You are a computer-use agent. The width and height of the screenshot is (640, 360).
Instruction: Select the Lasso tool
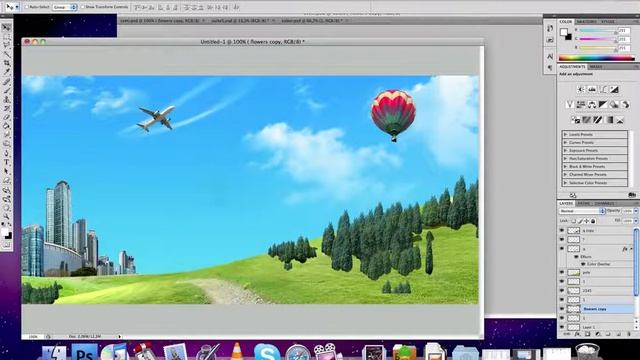pos(7,45)
